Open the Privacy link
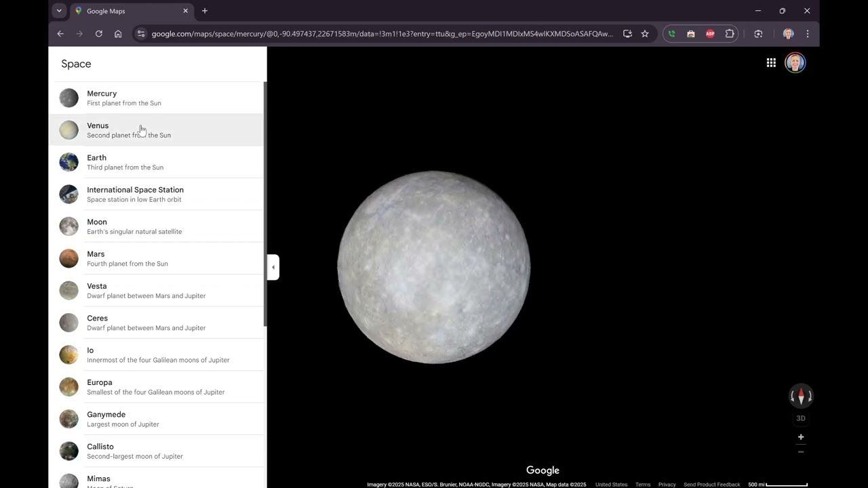The height and width of the screenshot is (488, 868). (x=667, y=485)
